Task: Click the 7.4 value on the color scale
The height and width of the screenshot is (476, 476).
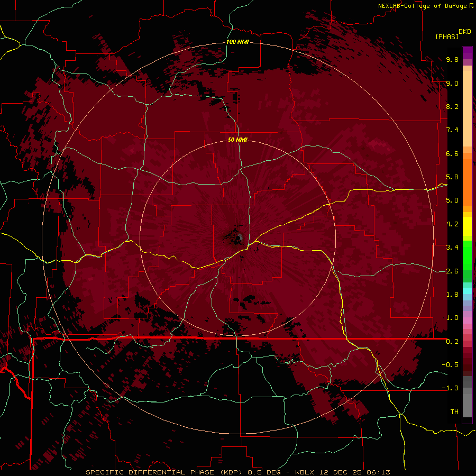Action: (x=452, y=130)
